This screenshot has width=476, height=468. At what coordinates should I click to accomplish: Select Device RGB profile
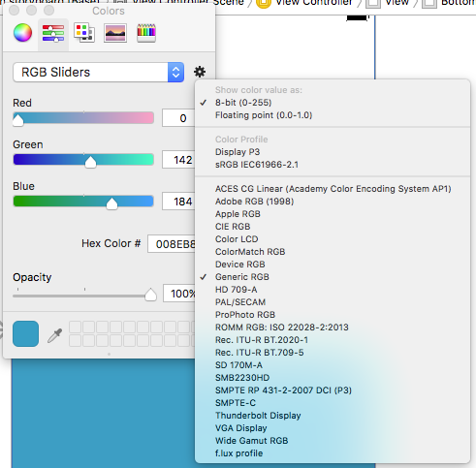pos(333,265)
